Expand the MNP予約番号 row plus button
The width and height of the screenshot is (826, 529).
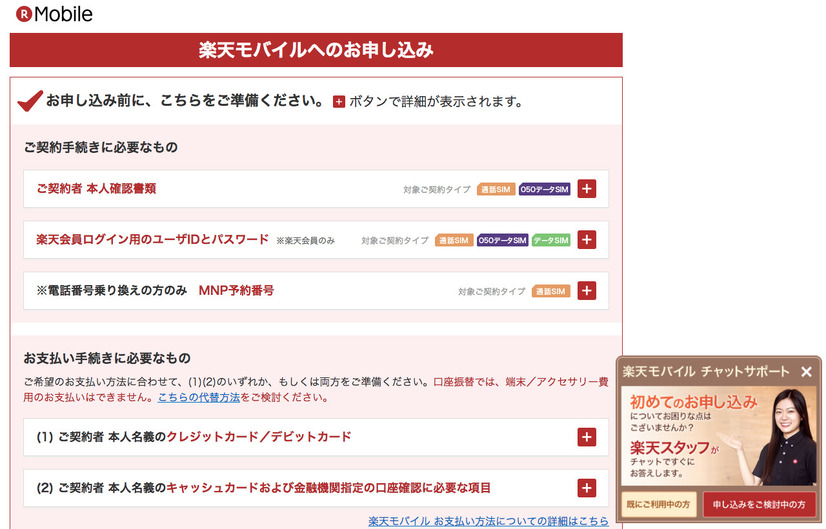[586, 290]
